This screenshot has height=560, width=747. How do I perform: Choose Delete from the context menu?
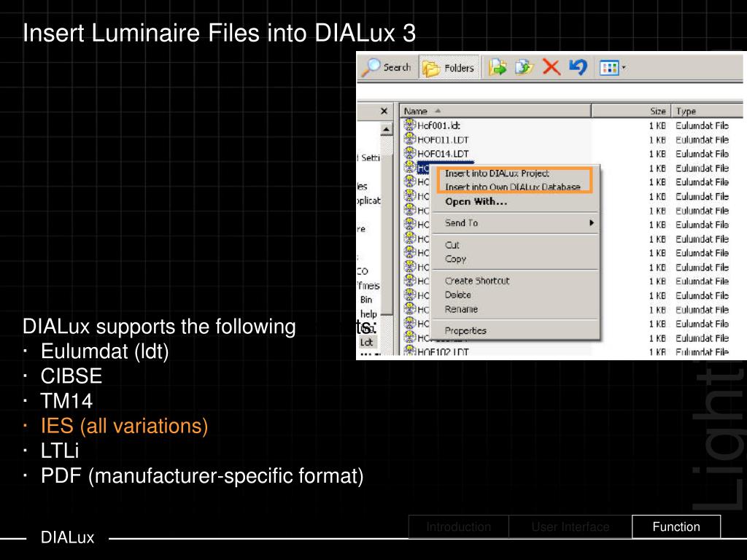click(458, 295)
